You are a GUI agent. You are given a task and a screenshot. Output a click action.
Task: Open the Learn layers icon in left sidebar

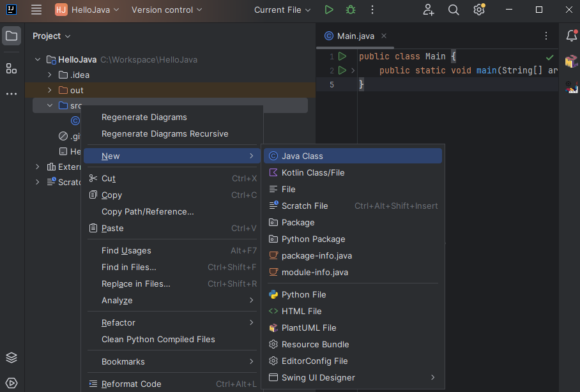coord(11,358)
